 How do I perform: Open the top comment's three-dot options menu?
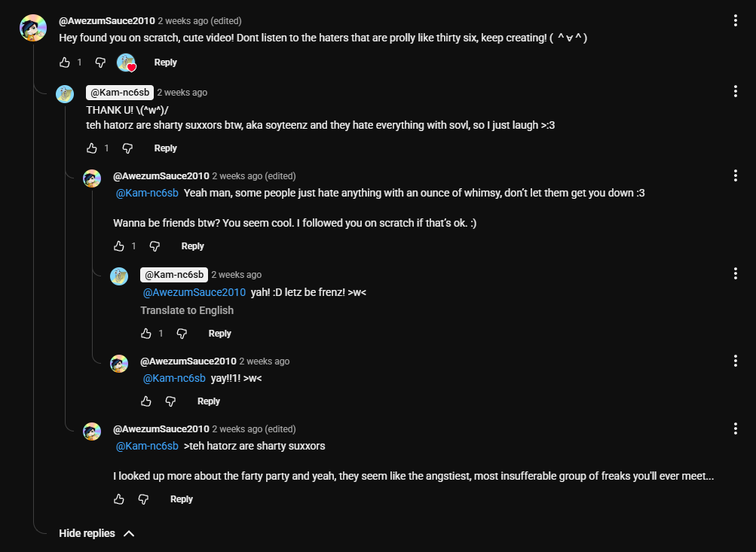click(735, 21)
